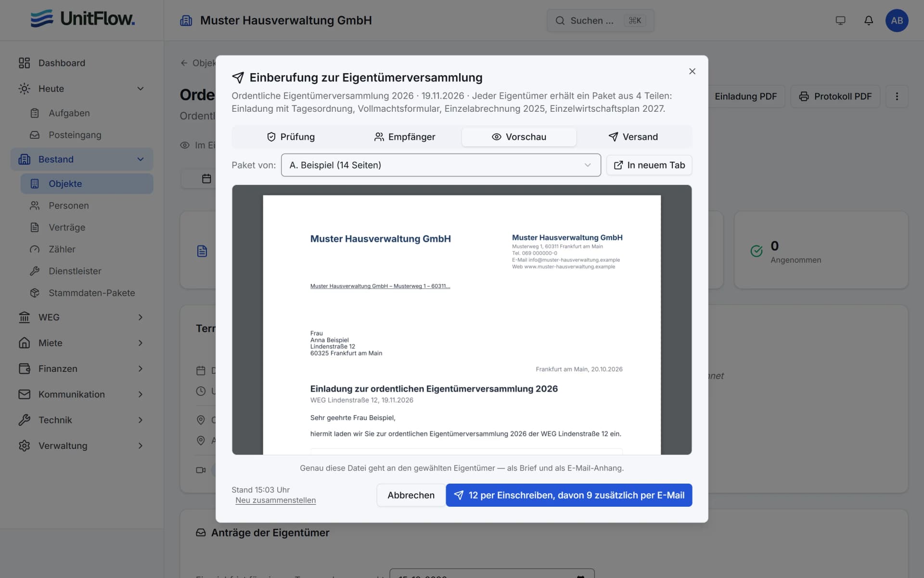Click the Angenommen check-circle icon
The image size is (924, 578).
pos(757,251)
